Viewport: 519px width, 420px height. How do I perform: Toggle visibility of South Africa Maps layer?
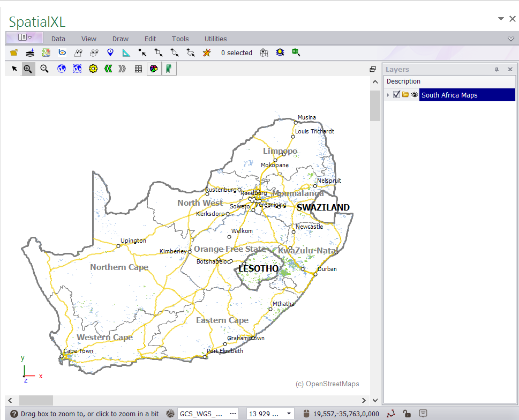(x=414, y=94)
